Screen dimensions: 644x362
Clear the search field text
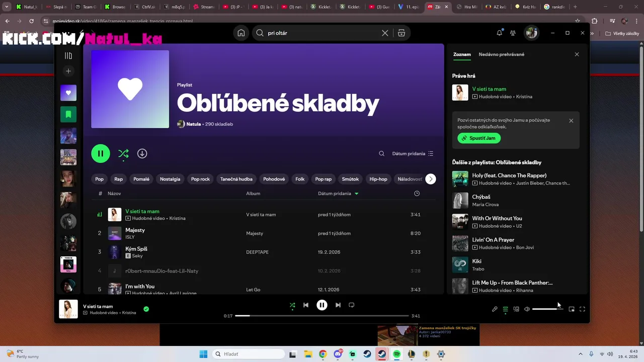[385, 33]
